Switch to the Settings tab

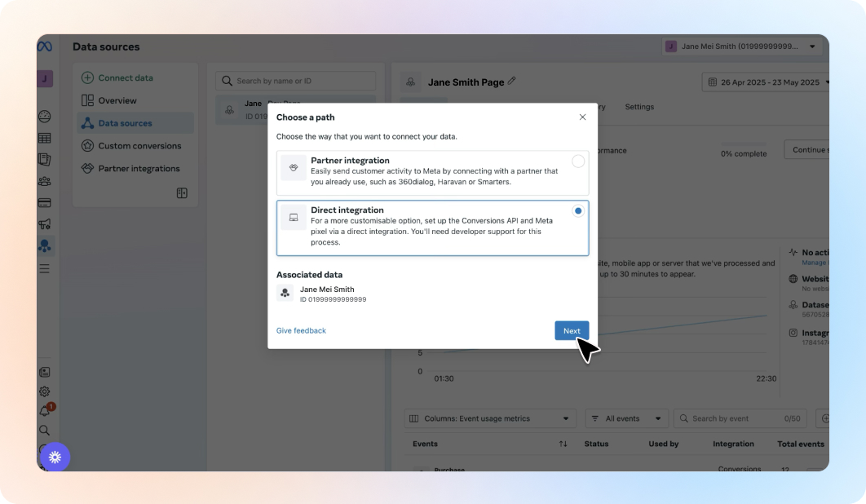point(639,107)
